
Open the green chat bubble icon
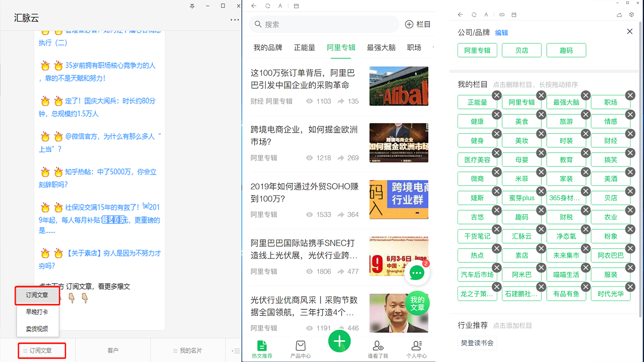416,273
